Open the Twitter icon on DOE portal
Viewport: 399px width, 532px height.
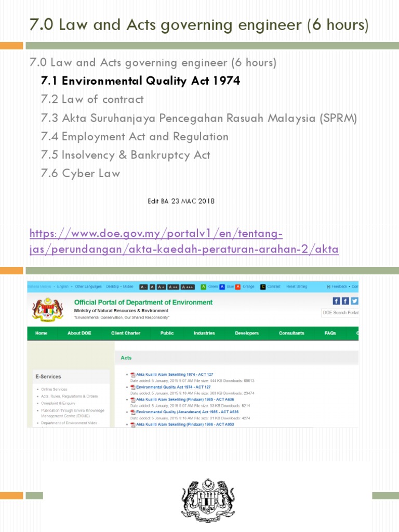[x=354, y=301]
